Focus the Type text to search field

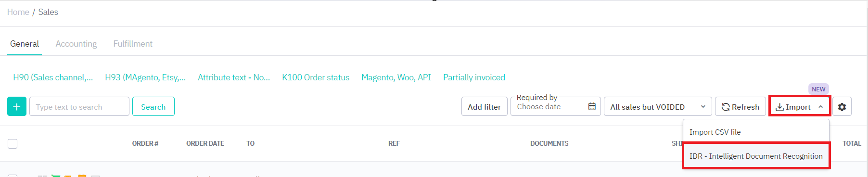pyautogui.click(x=79, y=107)
